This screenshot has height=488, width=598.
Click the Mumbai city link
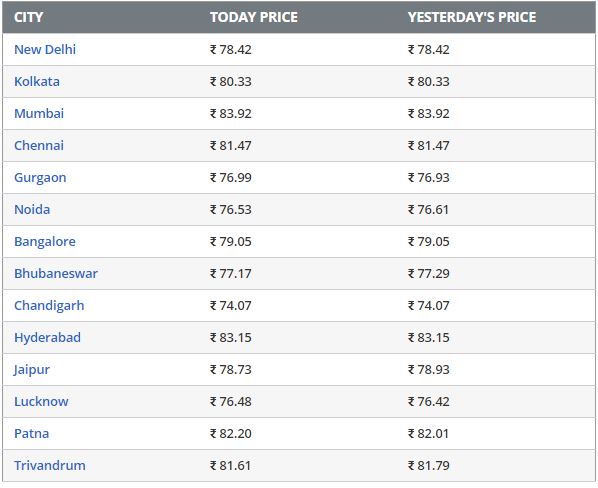39,114
